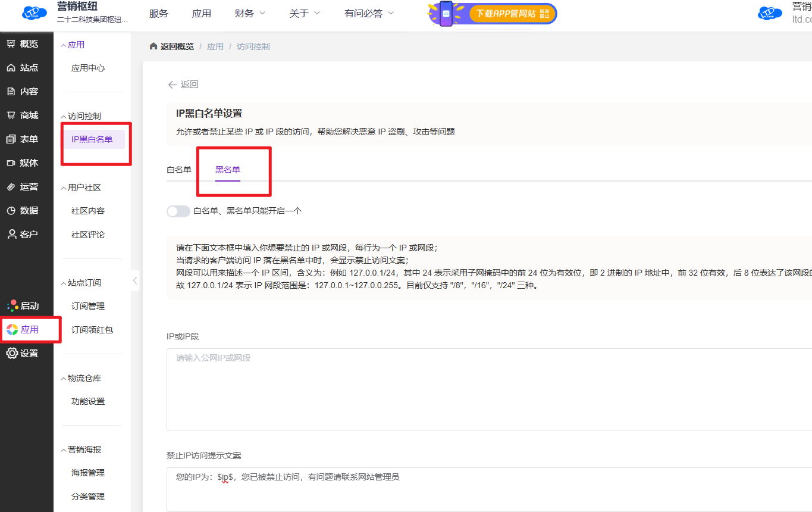Click the 数据 data chart icon

(11, 211)
